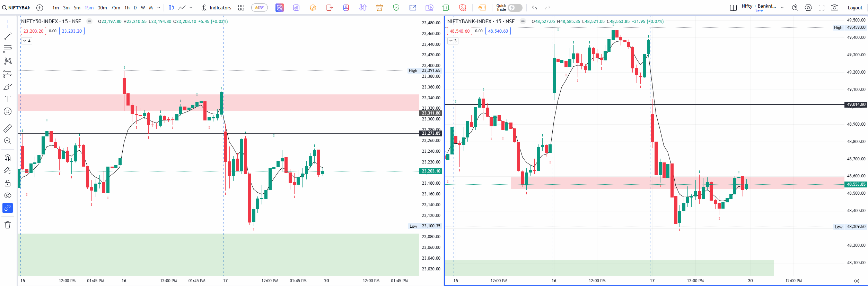Click the orange basket icon

[x=379, y=8]
